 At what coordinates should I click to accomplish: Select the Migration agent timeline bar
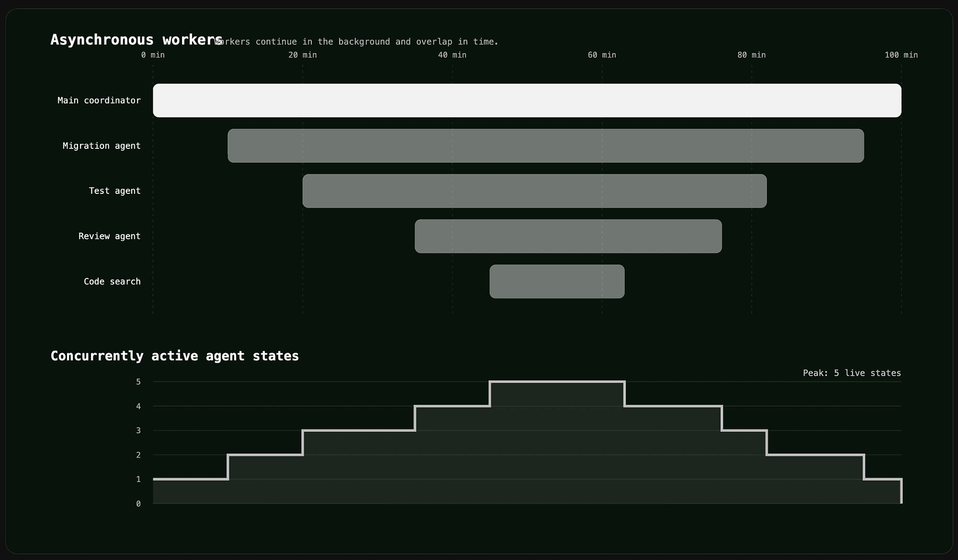click(546, 146)
